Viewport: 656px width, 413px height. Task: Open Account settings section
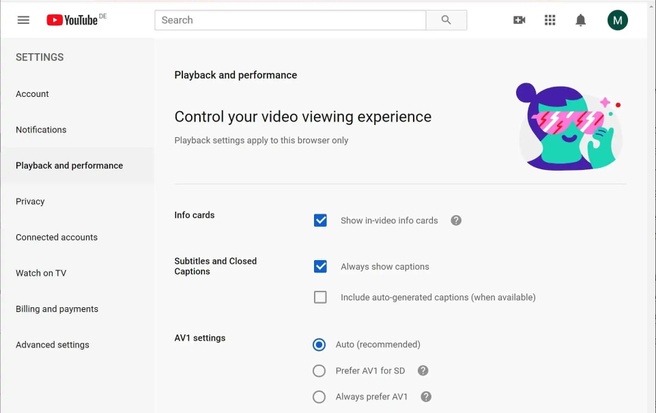tap(32, 94)
